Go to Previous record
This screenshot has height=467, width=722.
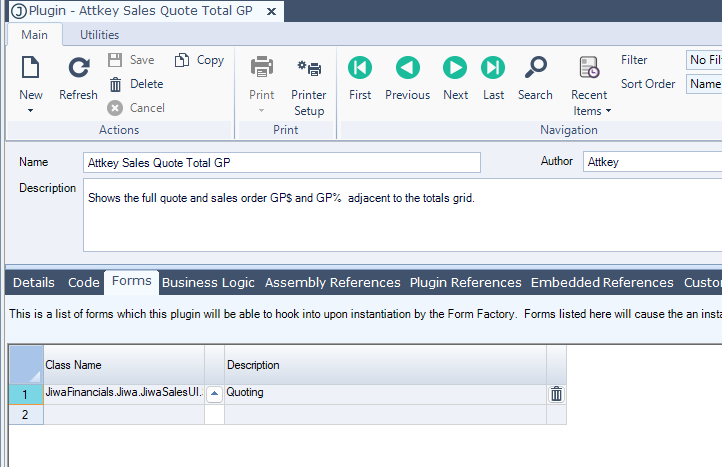pyautogui.click(x=408, y=78)
